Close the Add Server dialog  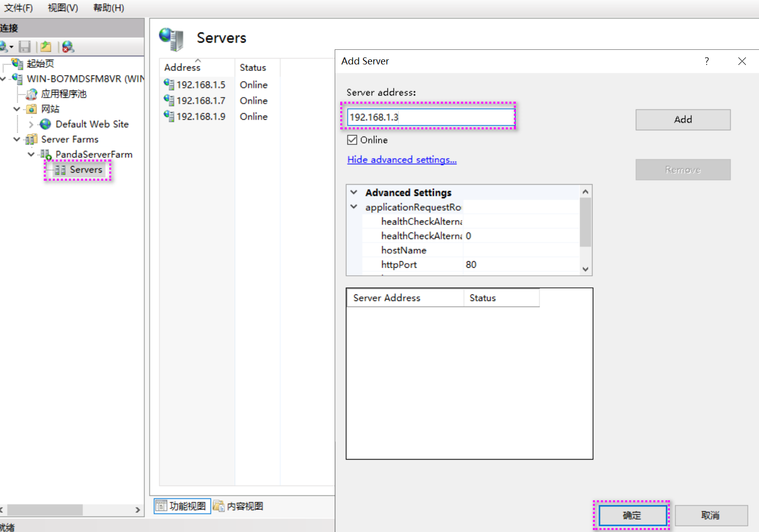pos(742,61)
